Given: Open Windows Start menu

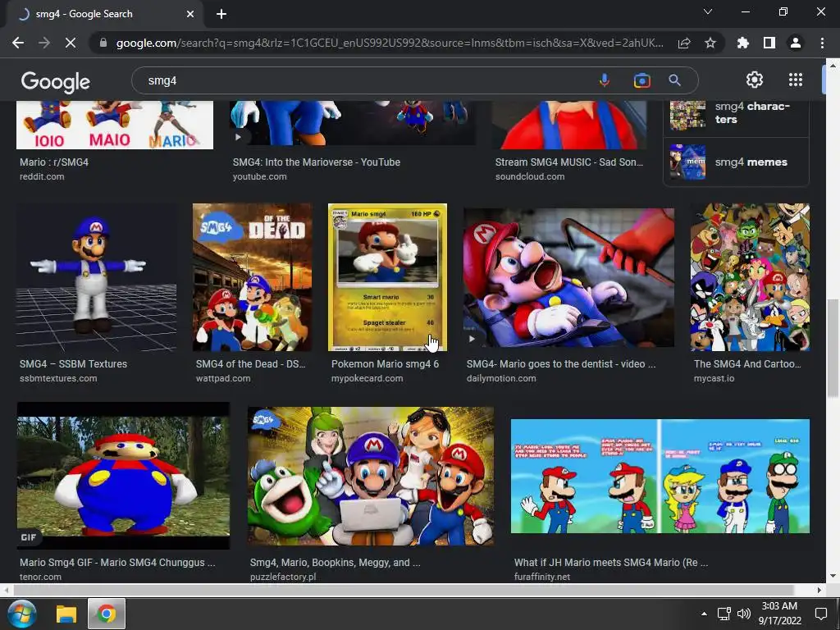Looking at the screenshot, I should pos(22,614).
